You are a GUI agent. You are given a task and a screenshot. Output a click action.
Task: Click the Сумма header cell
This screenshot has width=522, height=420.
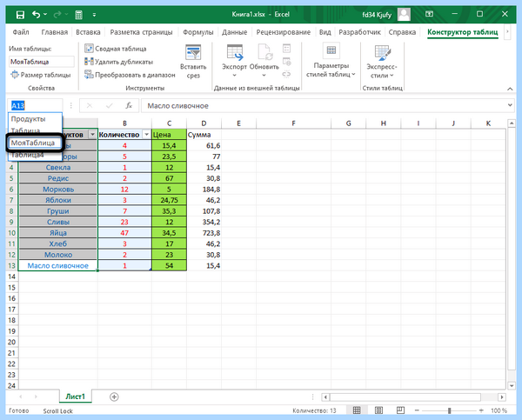pos(204,135)
